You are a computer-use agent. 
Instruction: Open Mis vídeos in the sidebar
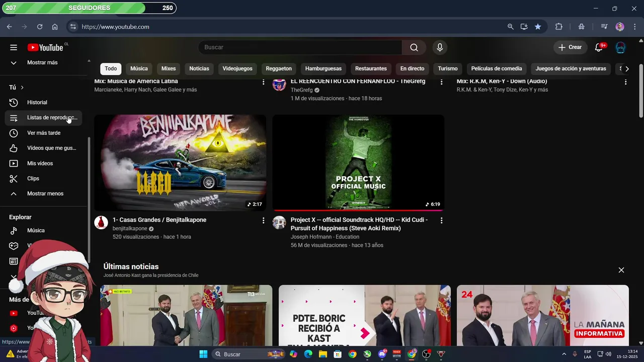[x=43, y=163]
